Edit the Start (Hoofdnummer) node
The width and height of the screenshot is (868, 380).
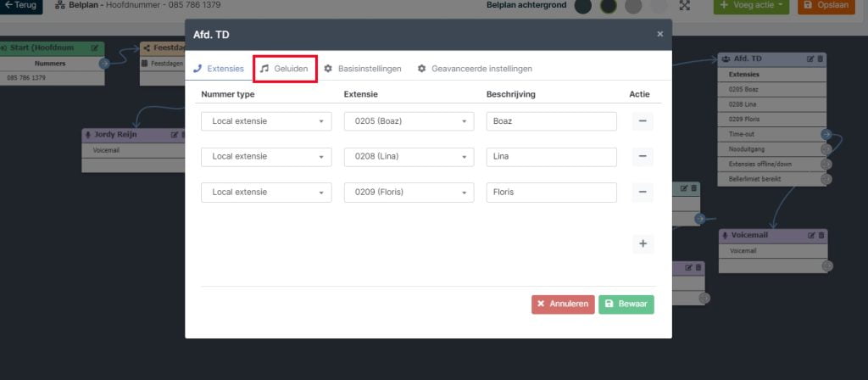pos(95,48)
